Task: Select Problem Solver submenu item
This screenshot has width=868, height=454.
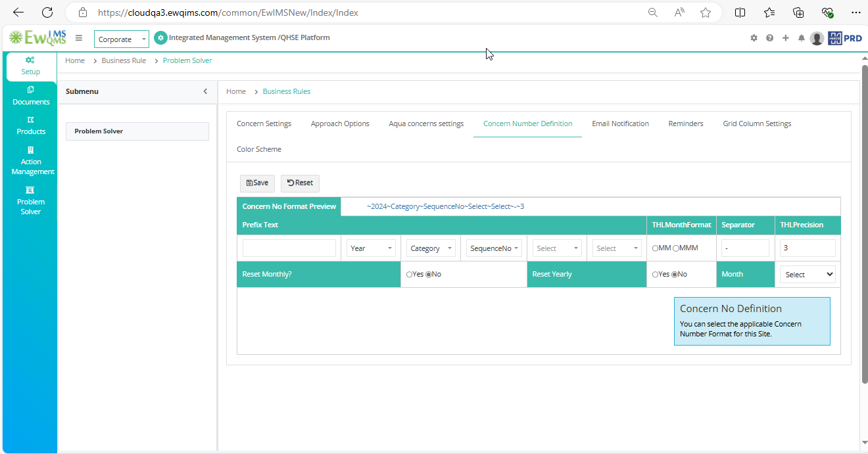Action: 137,131
